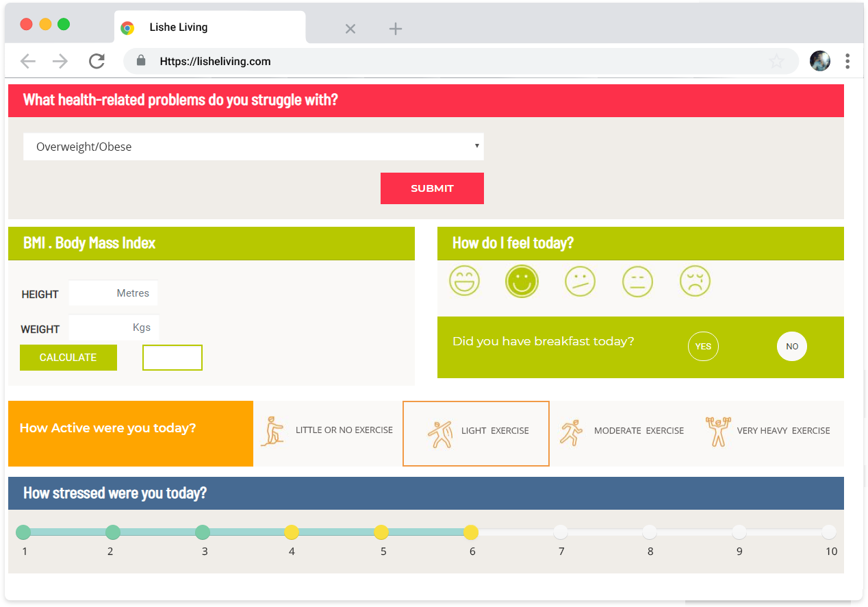Click the CALCULATE BMI button
Image resolution: width=868 pixels, height=607 pixels.
68,358
